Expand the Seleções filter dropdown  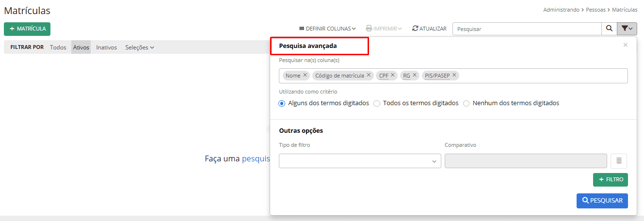(140, 47)
